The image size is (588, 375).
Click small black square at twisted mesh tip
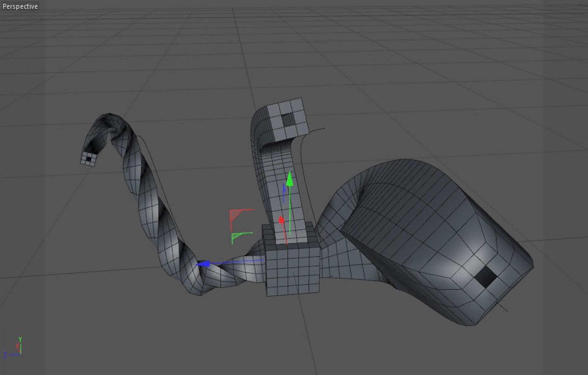[x=89, y=159]
